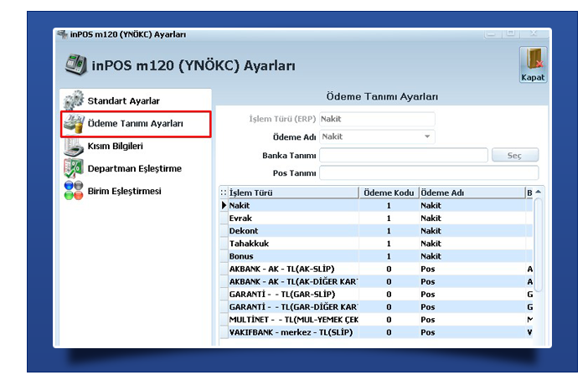Click the Ödeme Tanımı Ayarları coins icon
Viewport: 588px width, 375px height.
(x=73, y=124)
